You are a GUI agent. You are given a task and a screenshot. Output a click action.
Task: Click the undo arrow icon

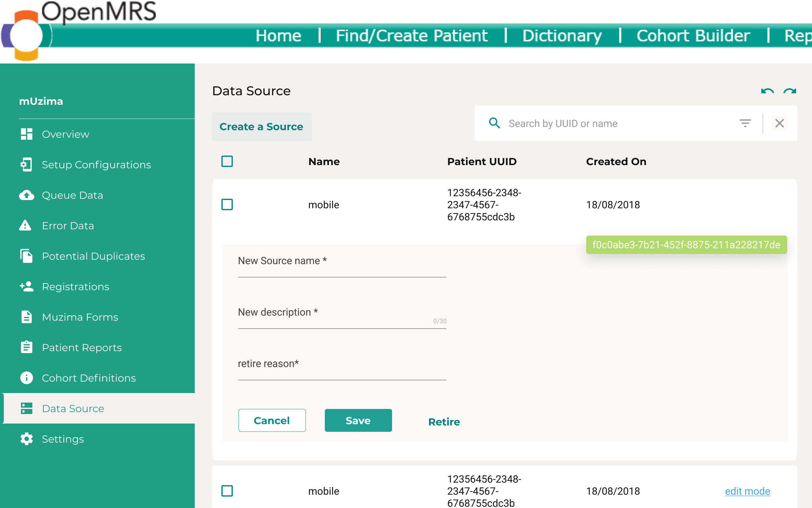[767, 91]
